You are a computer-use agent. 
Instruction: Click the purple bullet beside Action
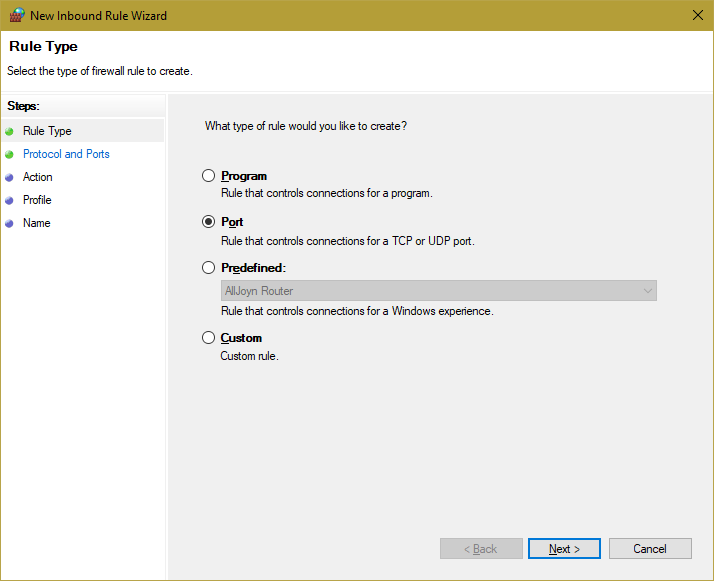tap(10, 178)
